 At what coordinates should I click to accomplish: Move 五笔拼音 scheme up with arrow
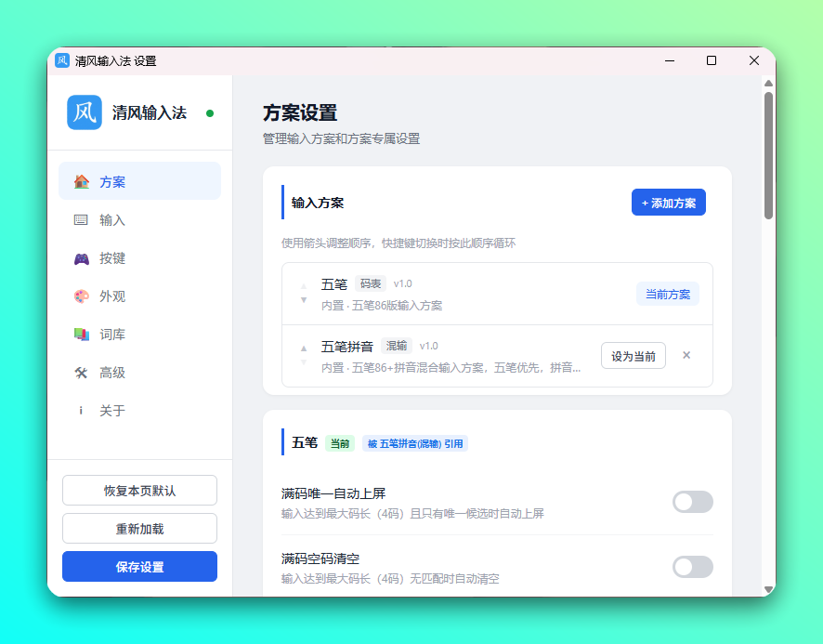pos(304,348)
